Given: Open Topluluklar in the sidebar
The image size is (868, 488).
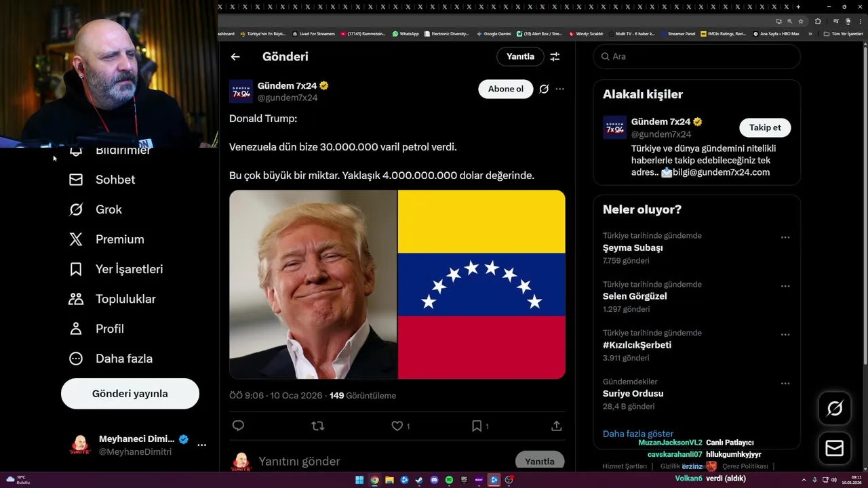Looking at the screenshot, I should (x=113, y=299).
